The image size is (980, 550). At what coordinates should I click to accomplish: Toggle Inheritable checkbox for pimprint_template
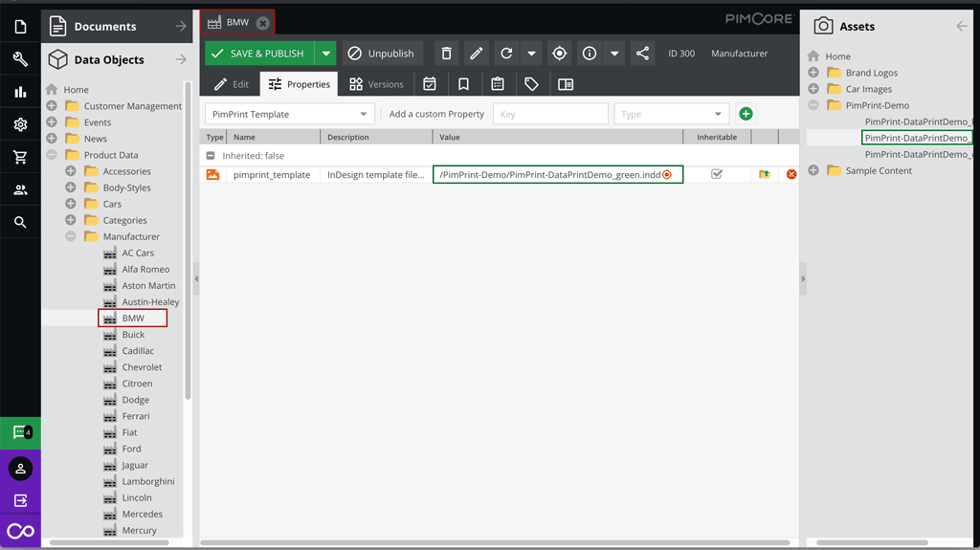pyautogui.click(x=716, y=174)
